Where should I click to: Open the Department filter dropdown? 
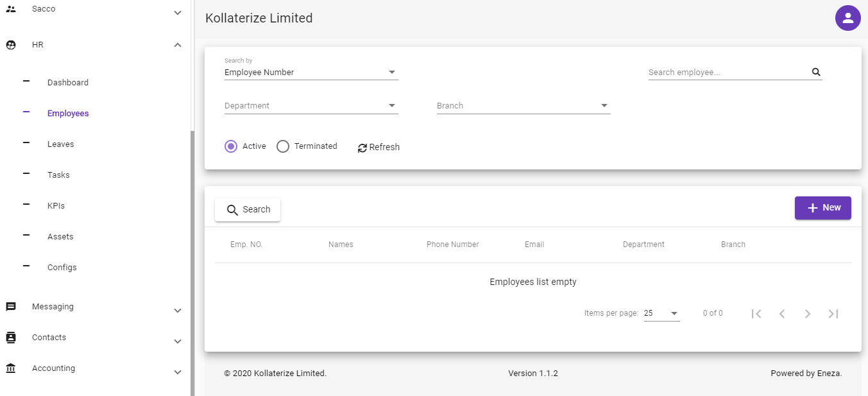(x=311, y=106)
